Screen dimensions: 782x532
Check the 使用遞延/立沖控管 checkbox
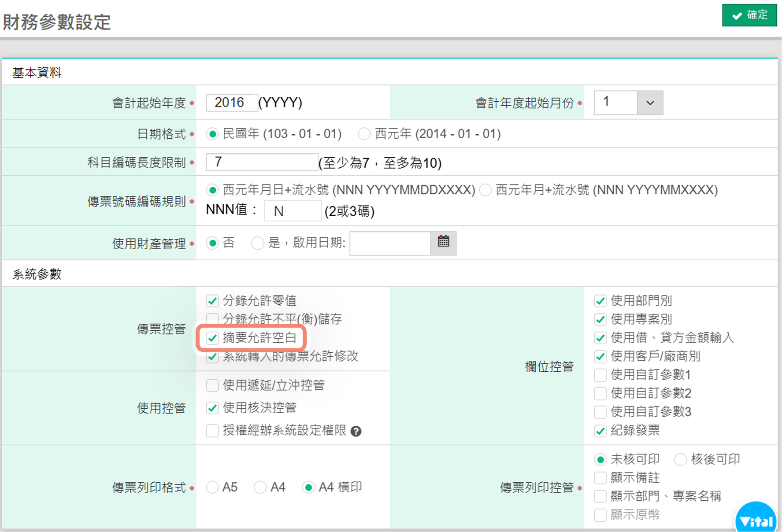tap(213, 385)
